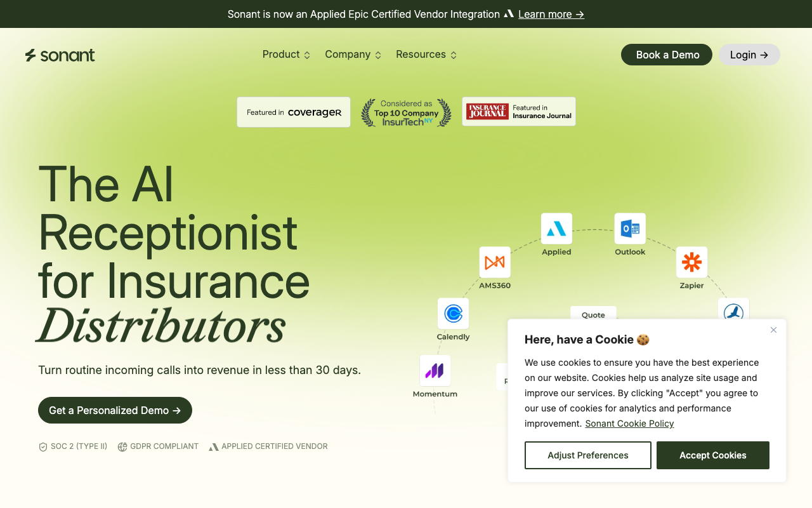Select the Applied integration icon

(x=556, y=229)
